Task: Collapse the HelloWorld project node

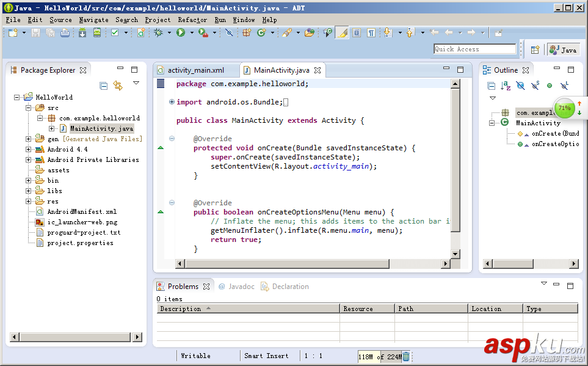Action: 17,97
